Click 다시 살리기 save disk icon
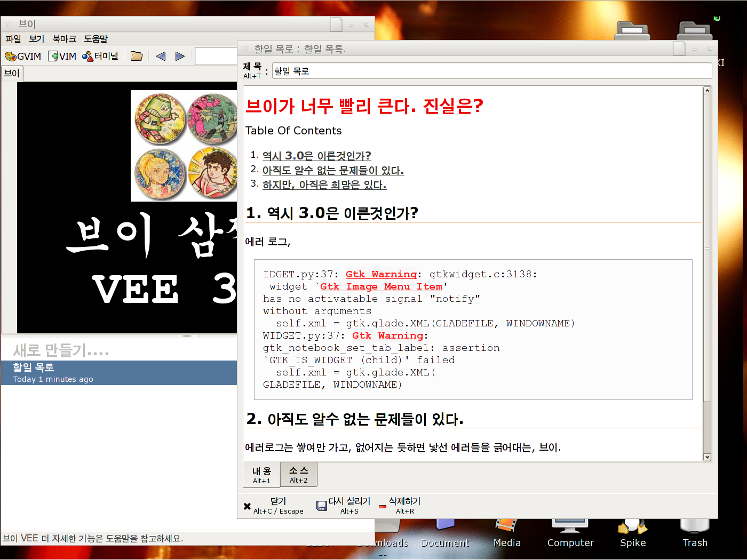This screenshot has width=747, height=560. click(322, 506)
